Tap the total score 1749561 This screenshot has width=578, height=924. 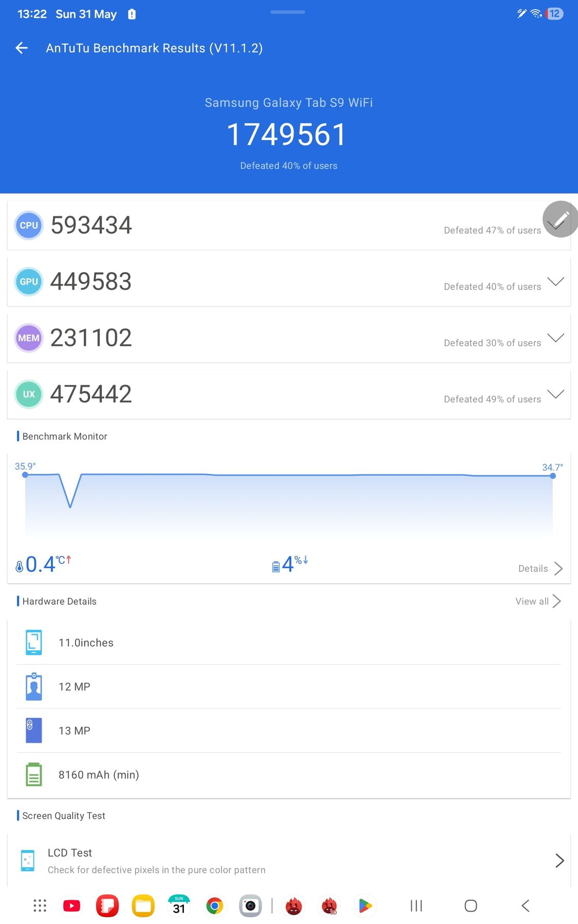click(287, 134)
